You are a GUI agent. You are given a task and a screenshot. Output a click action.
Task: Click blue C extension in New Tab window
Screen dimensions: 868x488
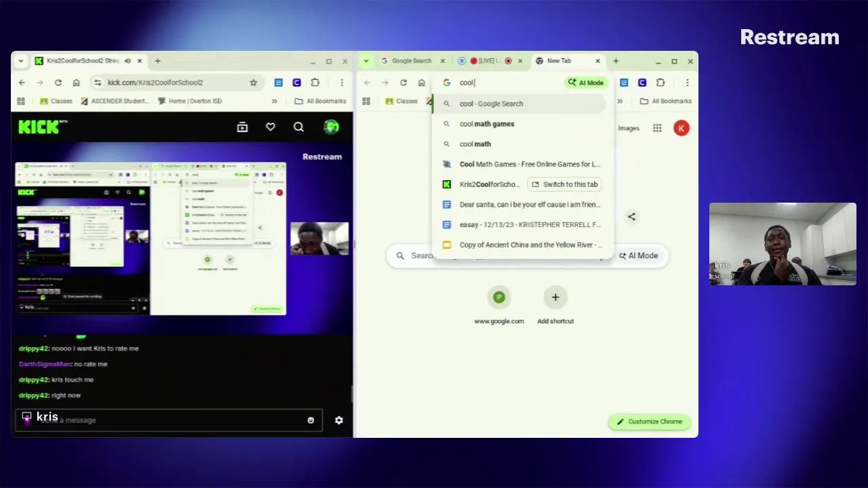coord(642,83)
